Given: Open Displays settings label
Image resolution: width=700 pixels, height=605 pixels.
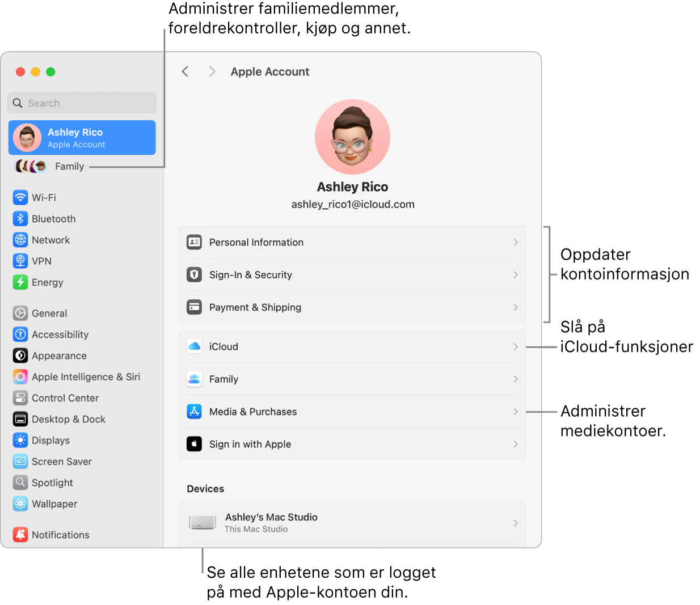Looking at the screenshot, I should [x=51, y=441].
